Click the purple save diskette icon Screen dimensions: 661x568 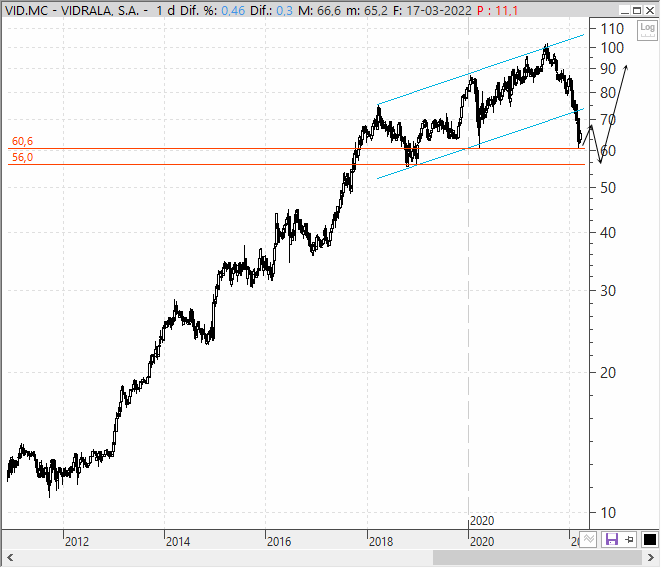[611, 539]
